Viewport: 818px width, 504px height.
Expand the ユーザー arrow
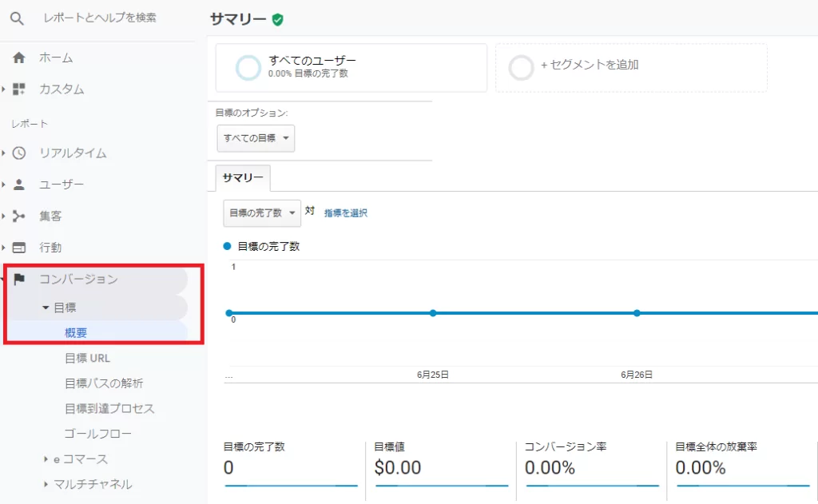click(3, 185)
